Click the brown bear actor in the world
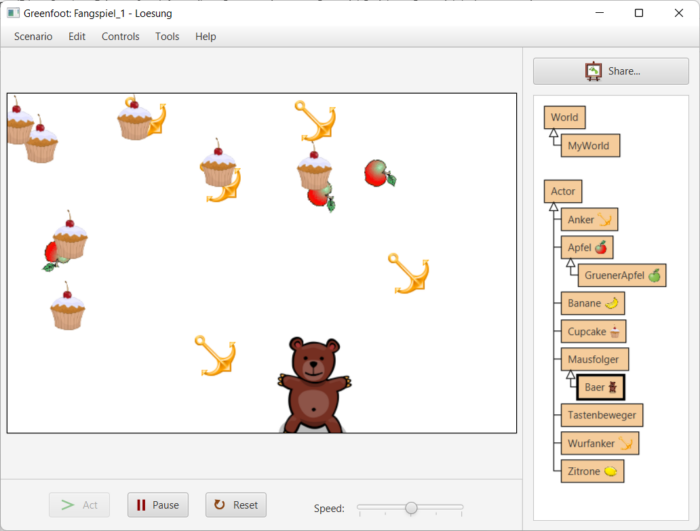Image resolution: width=700 pixels, height=531 pixels. pos(315,386)
